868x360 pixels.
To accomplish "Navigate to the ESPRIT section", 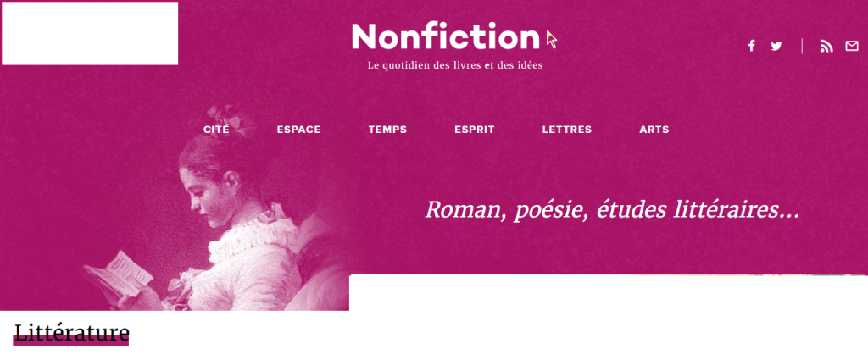I will (x=474, y=130).
